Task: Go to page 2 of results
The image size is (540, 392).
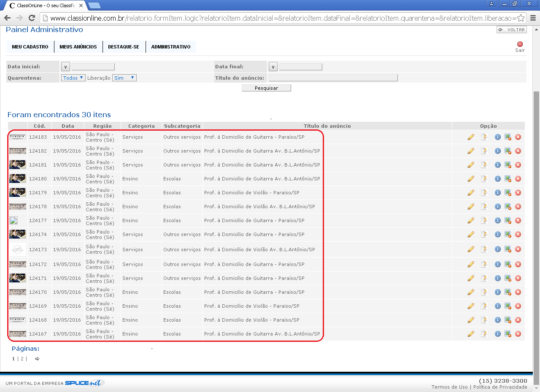Action: tap(22, 359)
